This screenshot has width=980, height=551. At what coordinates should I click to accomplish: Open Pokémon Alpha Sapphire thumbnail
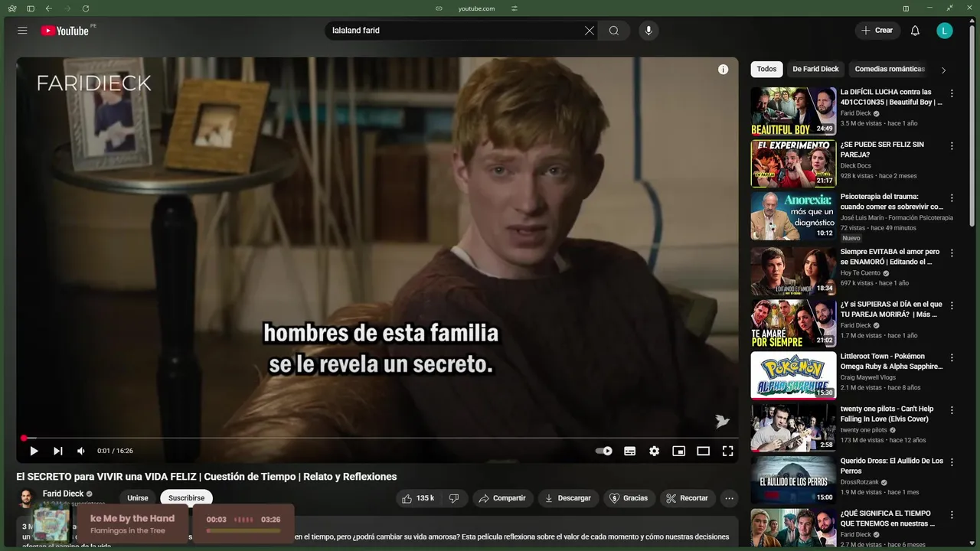(x=793, y=375)
